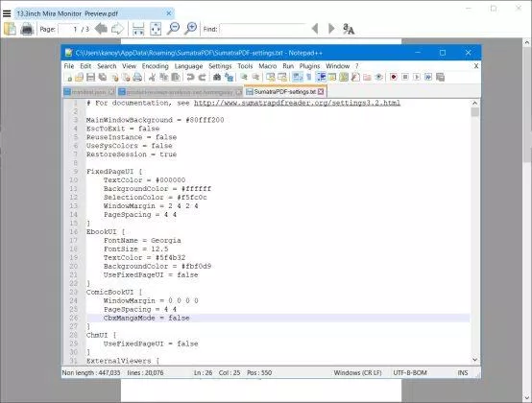Toggle the Match Case find option
Image resolution: width=532 pixels, height=403 pixels.
pos(349,29)
